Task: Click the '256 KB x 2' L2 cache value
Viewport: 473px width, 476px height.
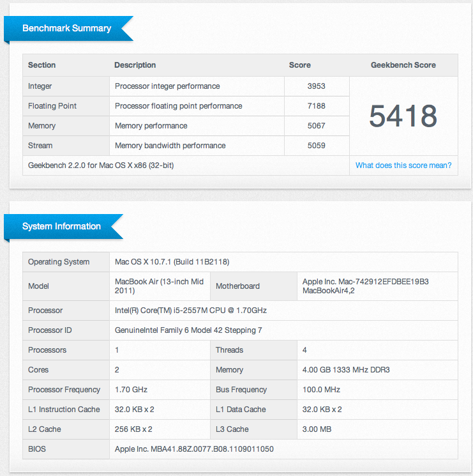Action: tap(133, 429)
